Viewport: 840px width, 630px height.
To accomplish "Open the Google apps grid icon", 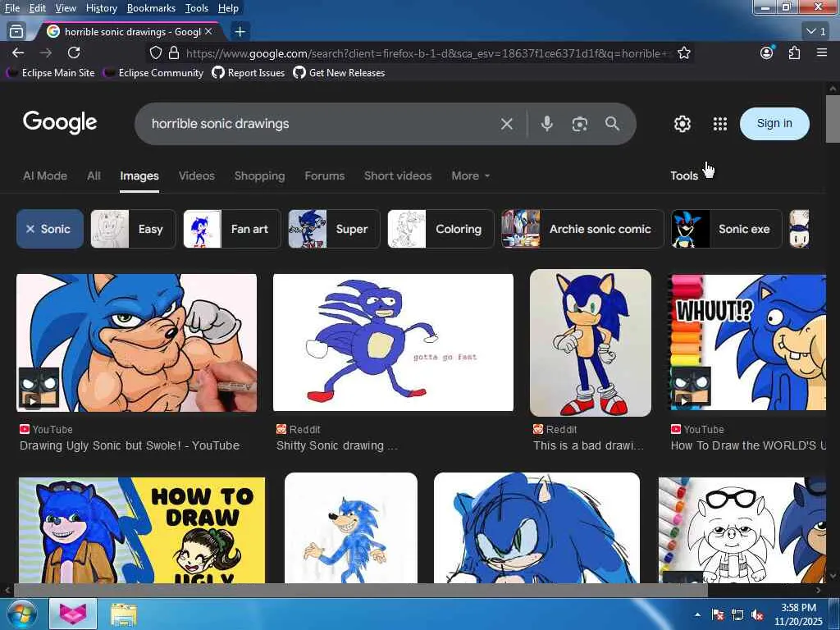I will coord(720,124).
